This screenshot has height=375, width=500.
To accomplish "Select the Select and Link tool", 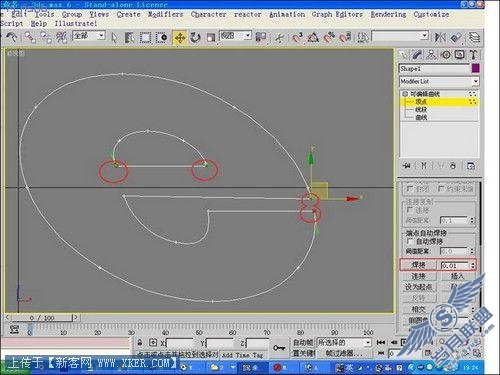I will (x=30, y=37).
